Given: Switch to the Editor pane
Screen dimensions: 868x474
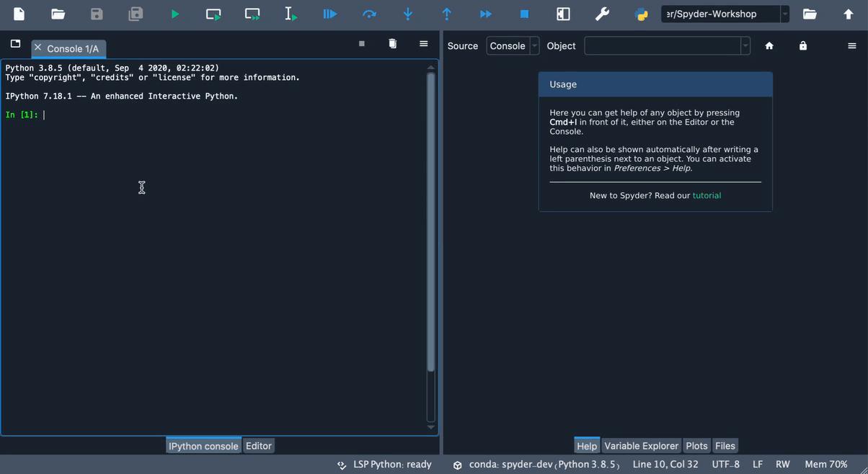Looking at the screenshot, I should pos(258,445).
